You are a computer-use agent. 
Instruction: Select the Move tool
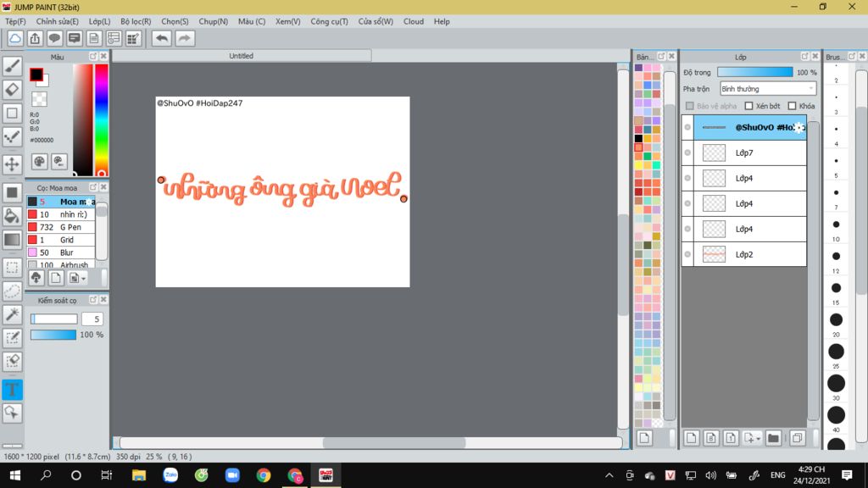click(x=12, y=164)
